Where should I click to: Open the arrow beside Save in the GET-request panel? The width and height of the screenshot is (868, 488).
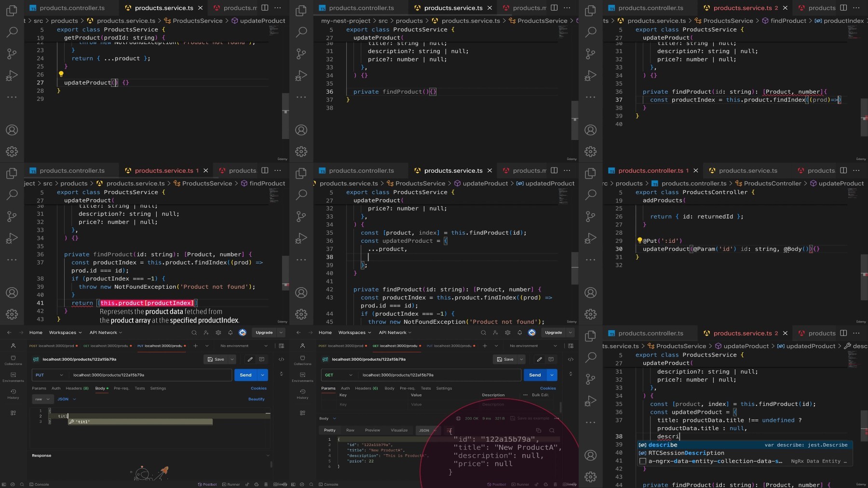521,359
